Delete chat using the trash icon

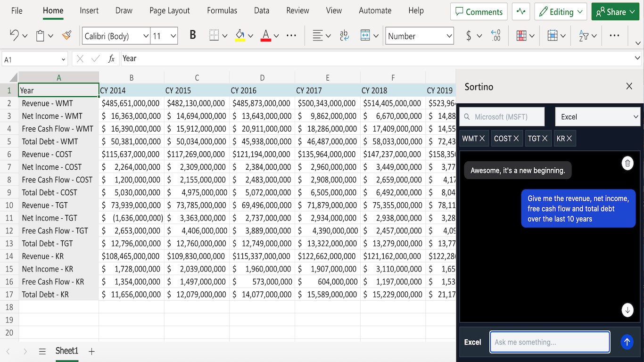[x=627, y=164]
